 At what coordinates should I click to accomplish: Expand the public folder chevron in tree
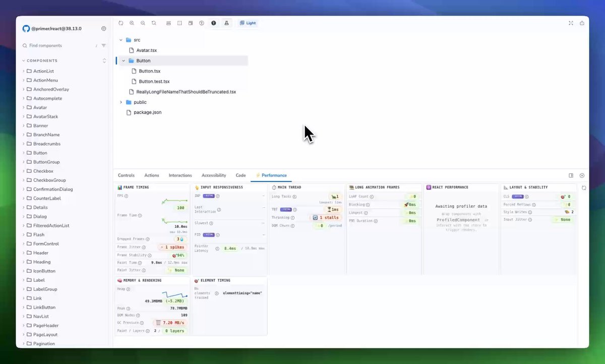pos(120,102)
